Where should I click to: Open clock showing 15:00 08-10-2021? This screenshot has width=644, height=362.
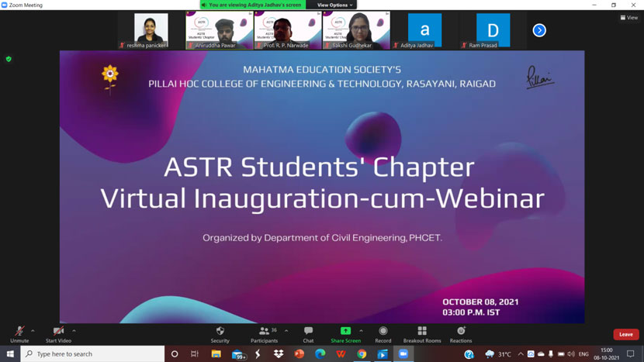[607, 353]
